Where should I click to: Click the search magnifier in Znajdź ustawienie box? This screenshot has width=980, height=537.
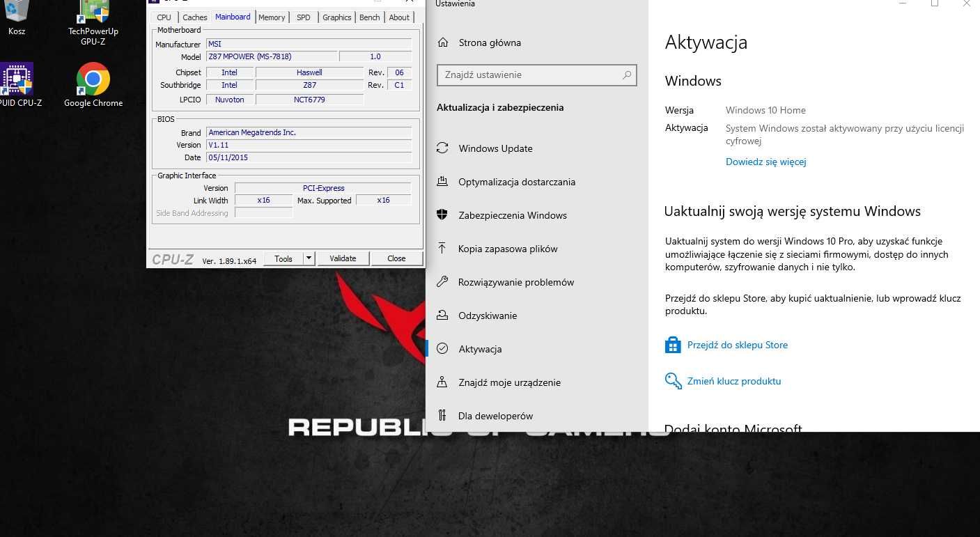(x=626, y=75)
